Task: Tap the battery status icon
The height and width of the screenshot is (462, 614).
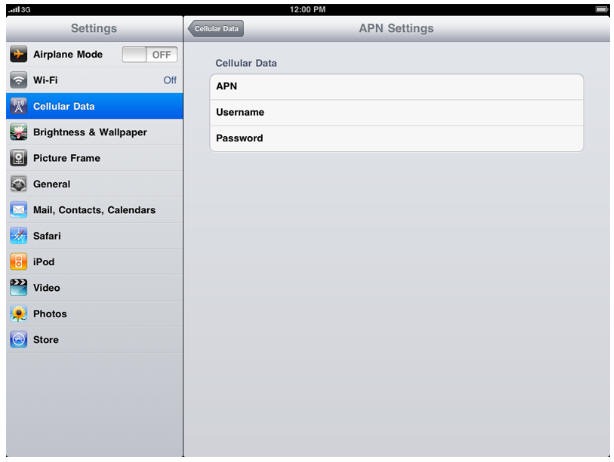Action: pyautogui.click(x=601, y=9)
